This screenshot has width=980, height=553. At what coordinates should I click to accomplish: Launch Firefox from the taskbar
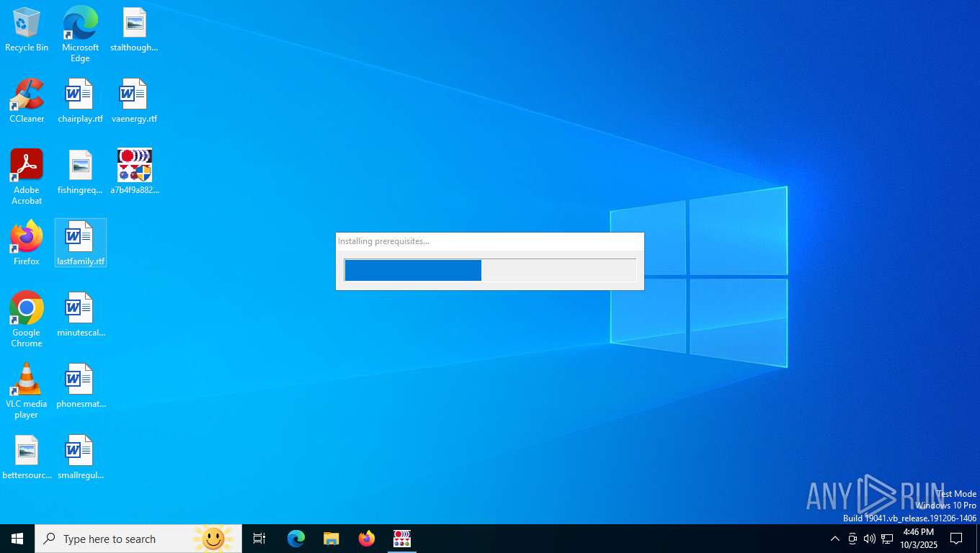(x=367, y=539)
